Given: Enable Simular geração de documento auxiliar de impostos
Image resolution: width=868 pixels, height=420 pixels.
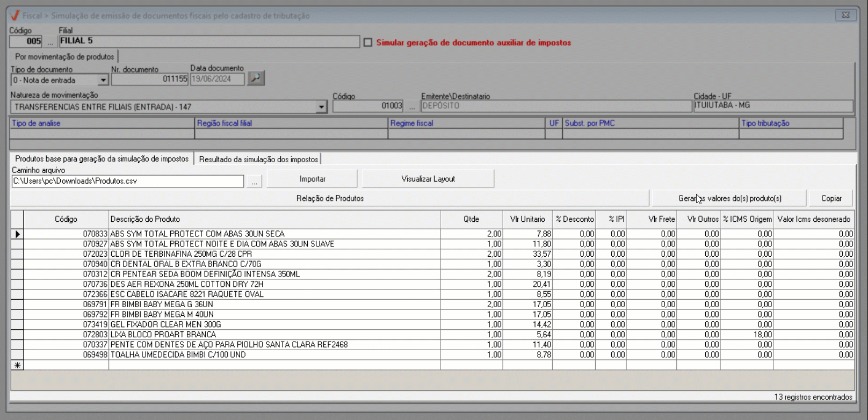Looking at the screenshot, I should (368, 42).
